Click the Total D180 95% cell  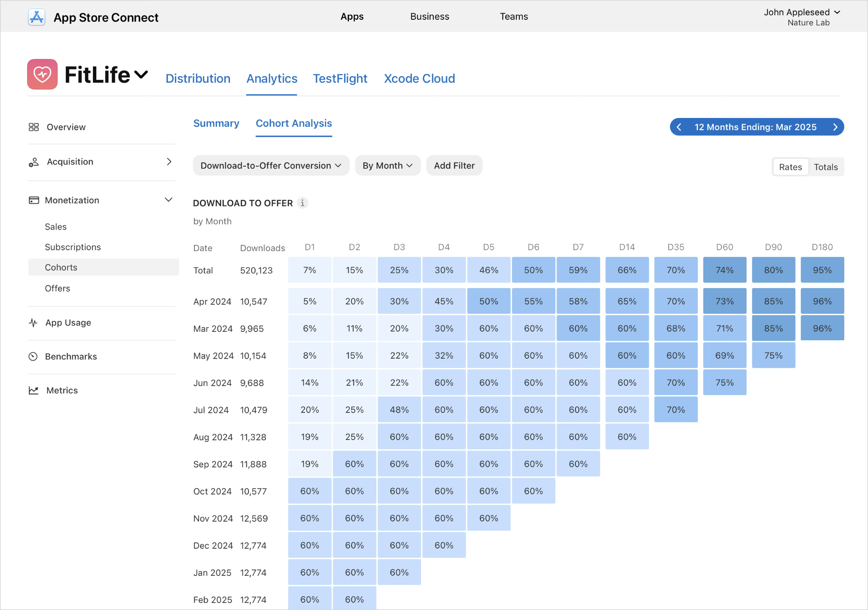coord(822,270)
